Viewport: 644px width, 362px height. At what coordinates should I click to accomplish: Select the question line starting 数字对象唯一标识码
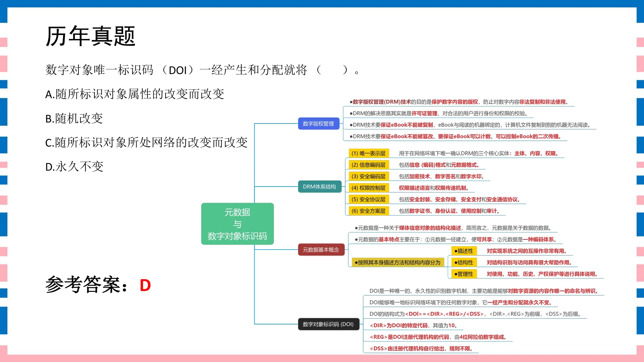coord(202,70)
